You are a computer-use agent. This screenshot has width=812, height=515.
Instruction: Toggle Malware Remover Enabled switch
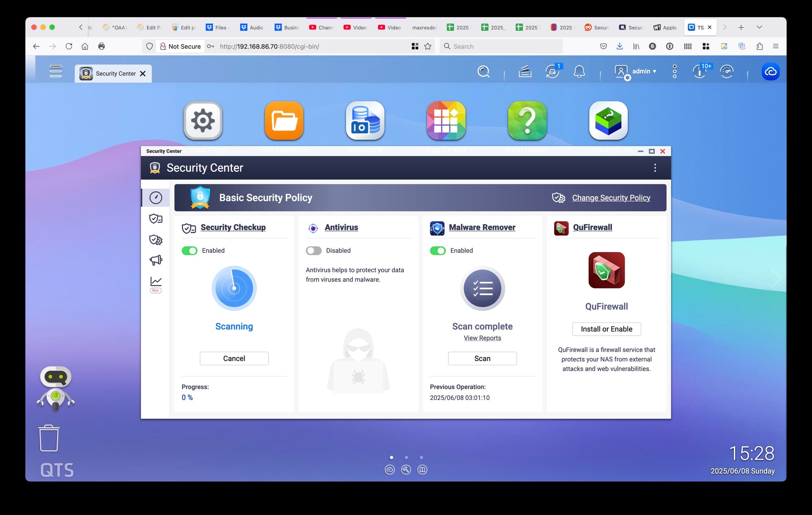click(x=438, y=251)
